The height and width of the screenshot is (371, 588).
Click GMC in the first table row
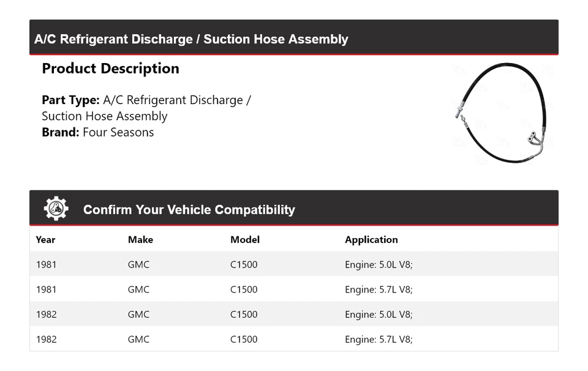coord(138,264)
